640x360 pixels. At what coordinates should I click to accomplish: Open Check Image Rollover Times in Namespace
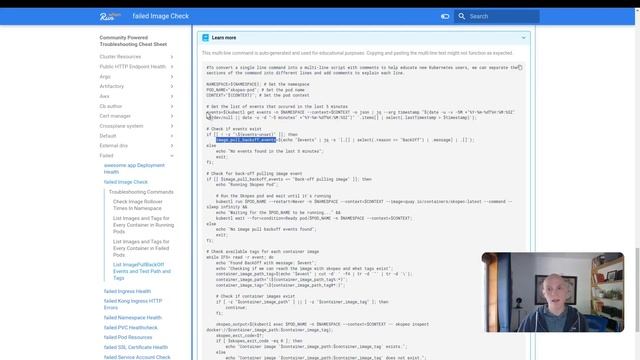pyautogui.click(x=138, y=205)
